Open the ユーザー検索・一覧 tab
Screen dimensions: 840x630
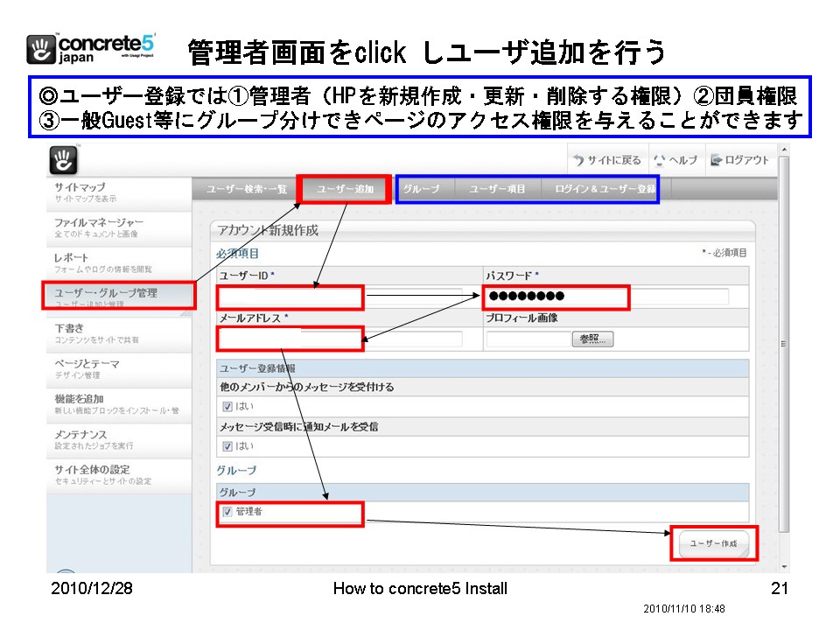[x=247, y=189]
